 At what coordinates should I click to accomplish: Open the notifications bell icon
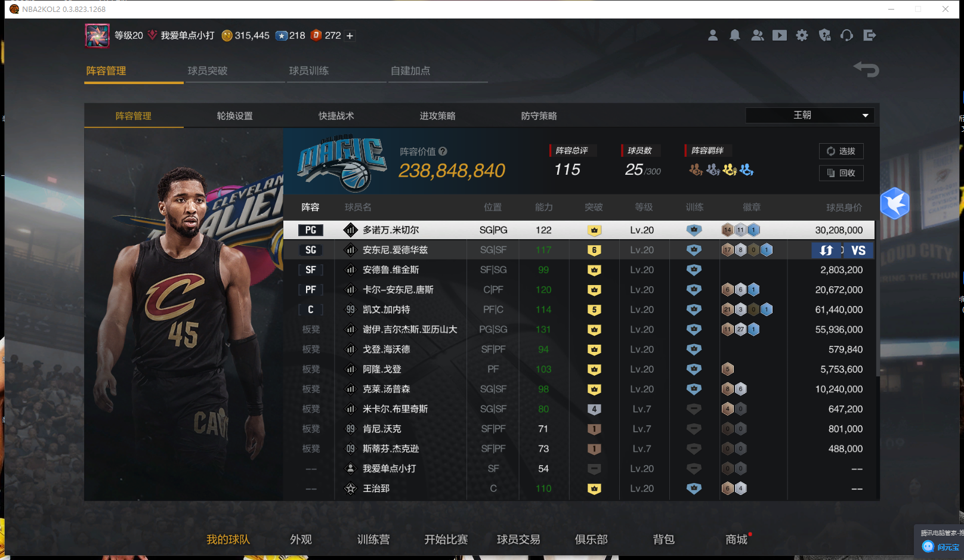pyautogui.click(x=735, y=36)
